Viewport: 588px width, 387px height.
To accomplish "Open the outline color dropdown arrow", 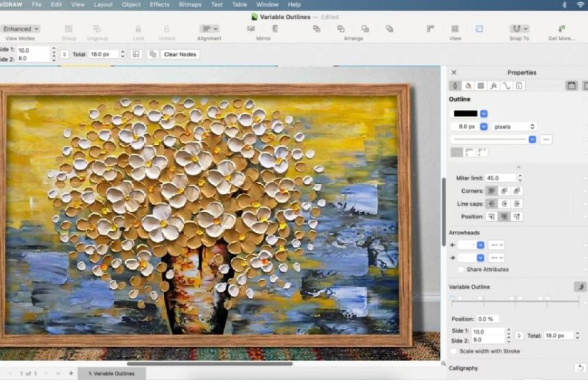I will [x=484, y=113].
